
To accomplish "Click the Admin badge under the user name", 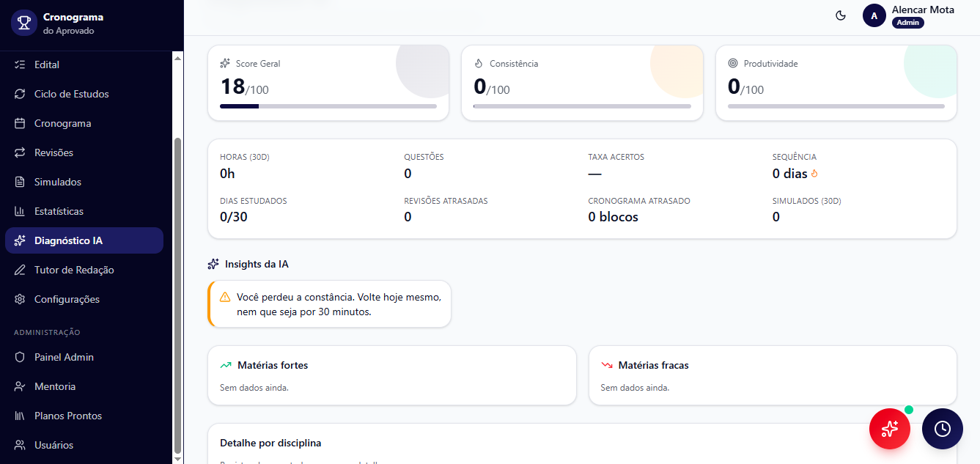I will tap(907, 23).
